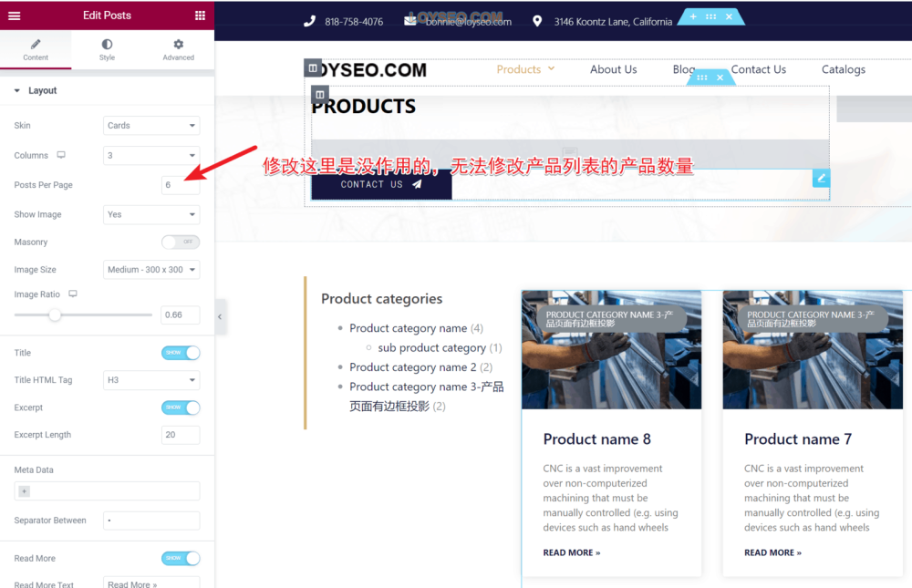The width and height of the screenshot is (912, 588).
Task: Open the Product name 7 title
Action: (x=798, y=439)
